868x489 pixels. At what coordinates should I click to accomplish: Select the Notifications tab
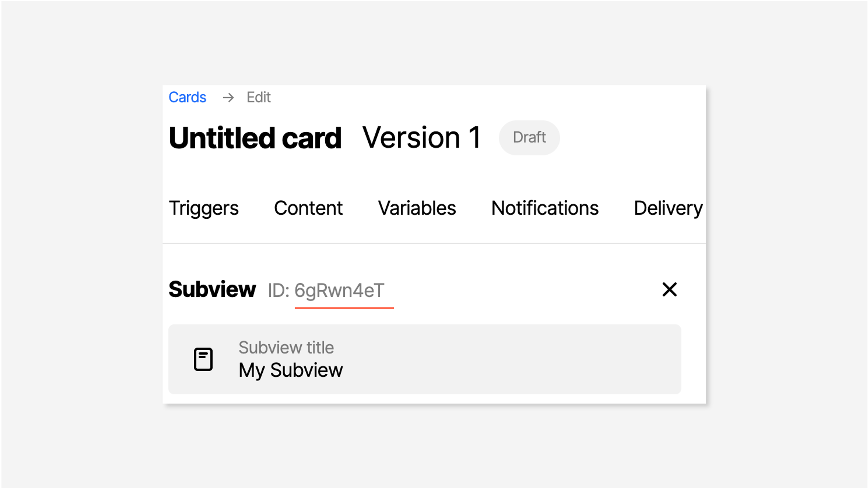pos(544,208)
